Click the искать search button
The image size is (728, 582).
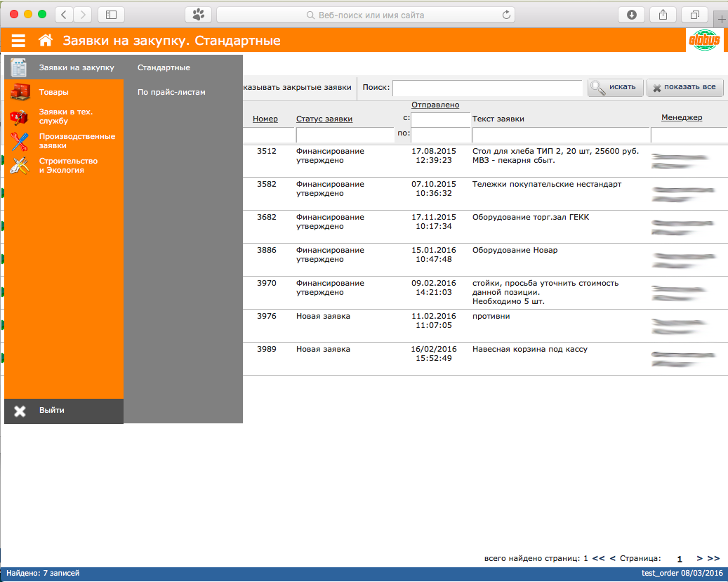pyautogui.click(x=616, y=87)
